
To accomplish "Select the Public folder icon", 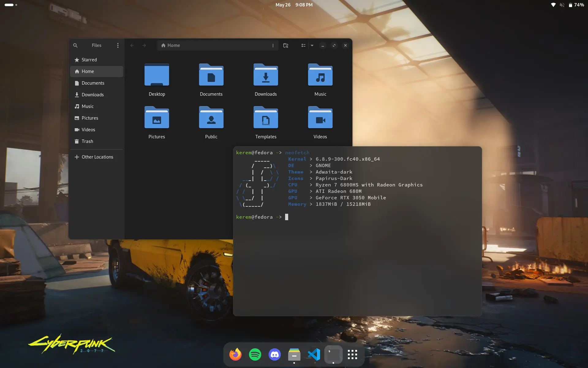I will 211,117.
